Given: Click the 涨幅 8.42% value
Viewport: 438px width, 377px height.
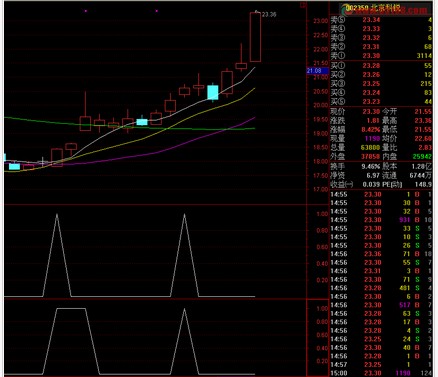Looking at the screenshot, I should pos(371,130).
